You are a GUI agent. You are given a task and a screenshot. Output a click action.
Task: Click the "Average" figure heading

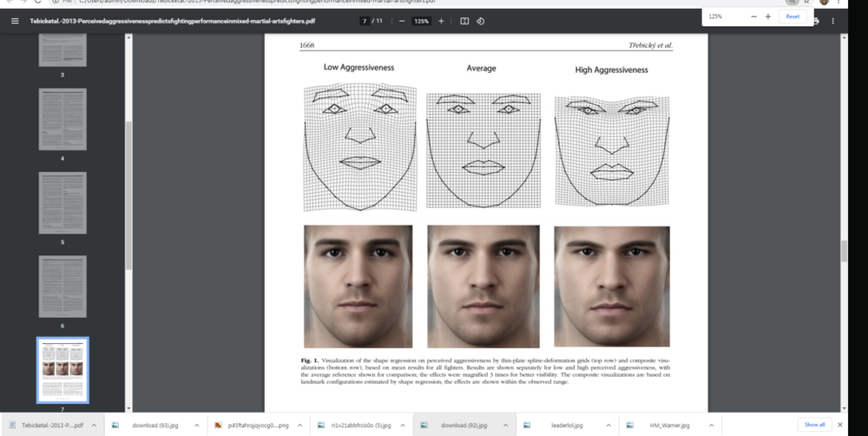[x=481, y=69]
